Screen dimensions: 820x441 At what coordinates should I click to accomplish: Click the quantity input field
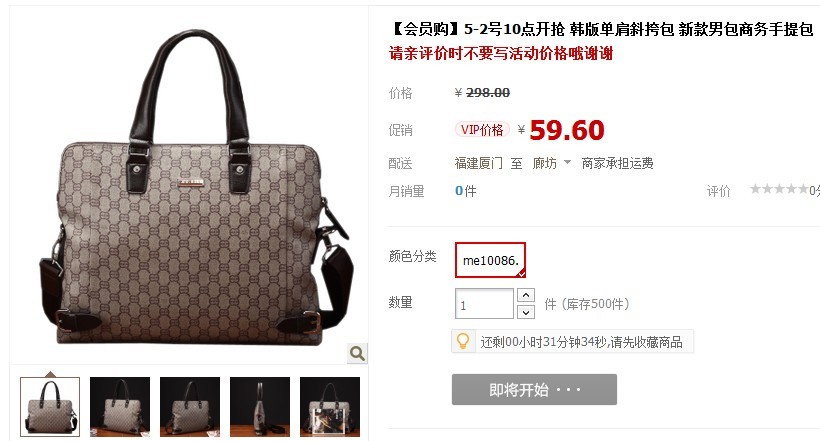pos(484,303)
